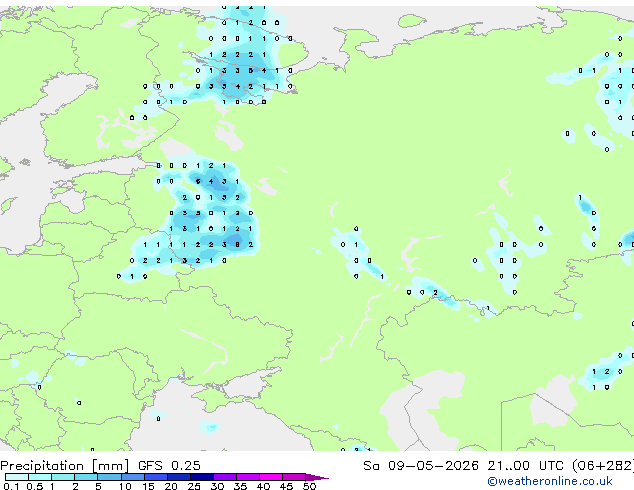Click the '21..00 UTC' forecast time text
Image resolution: width=634 pixels, height=490 pixels.
(x=525, y=466)
